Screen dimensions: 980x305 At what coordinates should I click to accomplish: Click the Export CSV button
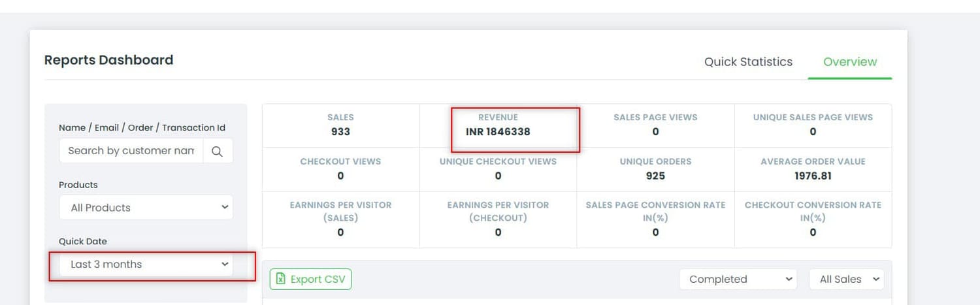pos(311,279)
